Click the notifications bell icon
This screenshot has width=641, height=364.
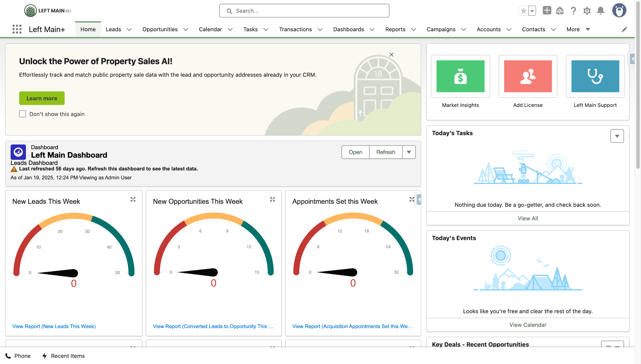click(600, 11)
